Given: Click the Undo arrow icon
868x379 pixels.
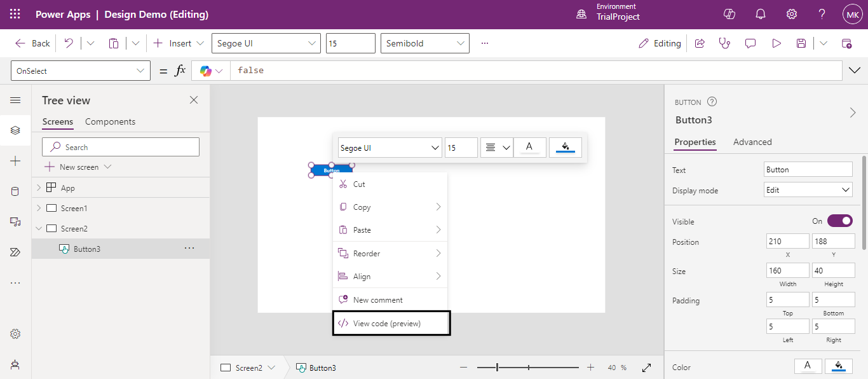Looking at the screenshot, I should click(x=69, y=43).
